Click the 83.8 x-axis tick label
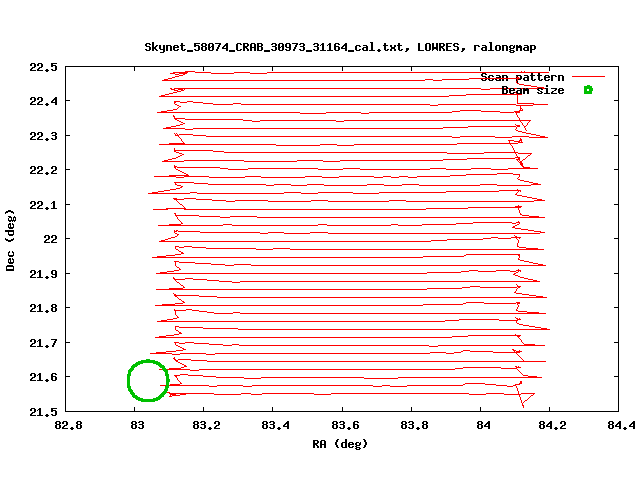Screen dimensions: 640x480 (414, 425)
